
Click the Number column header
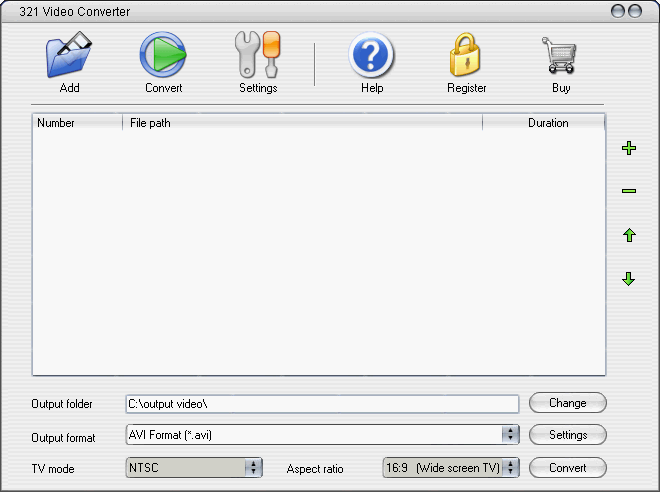pos(77,123)
